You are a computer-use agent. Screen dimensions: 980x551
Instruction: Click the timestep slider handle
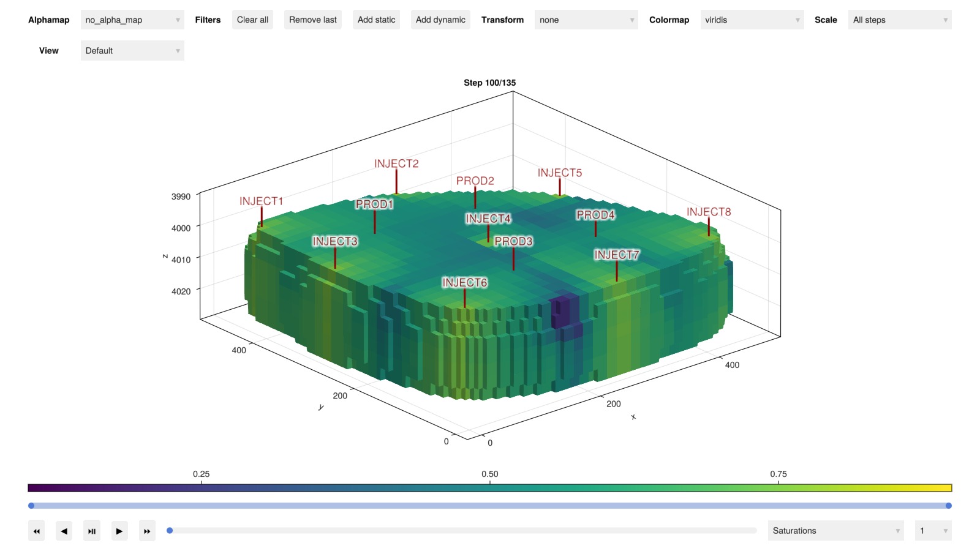[x=170, y=531]
